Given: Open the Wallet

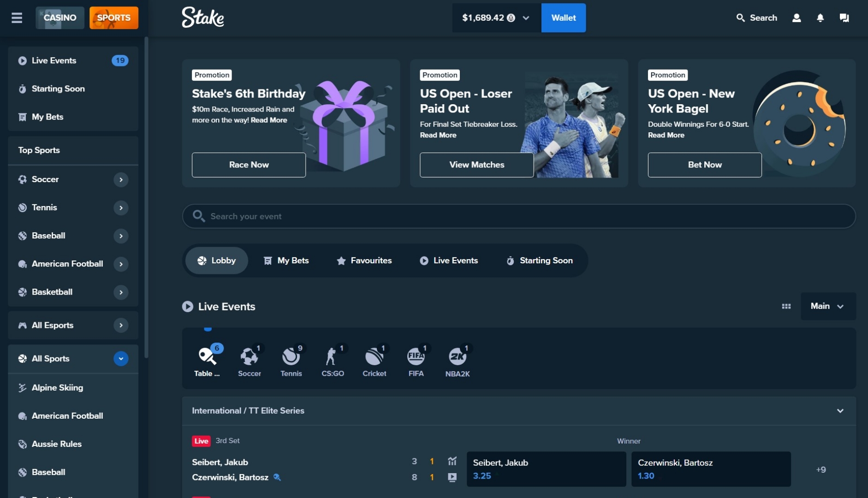Looking at the screenshot, I should click(564, 18).
